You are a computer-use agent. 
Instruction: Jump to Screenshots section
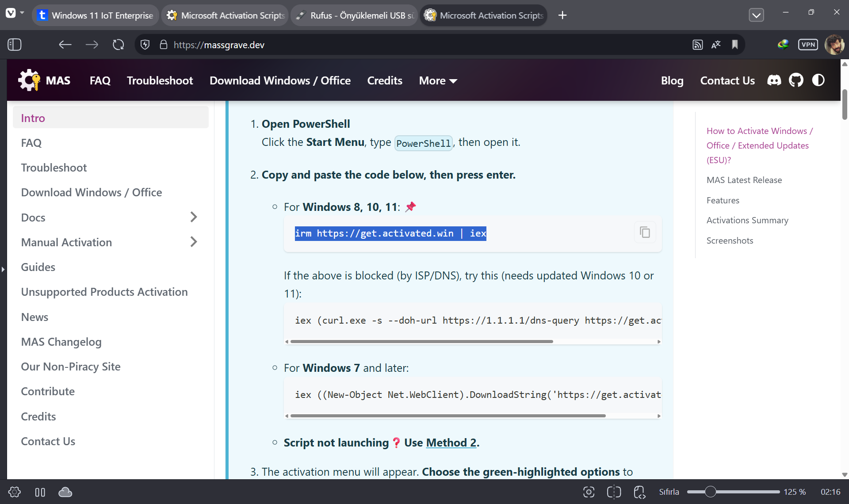click(x=730, y=241)
